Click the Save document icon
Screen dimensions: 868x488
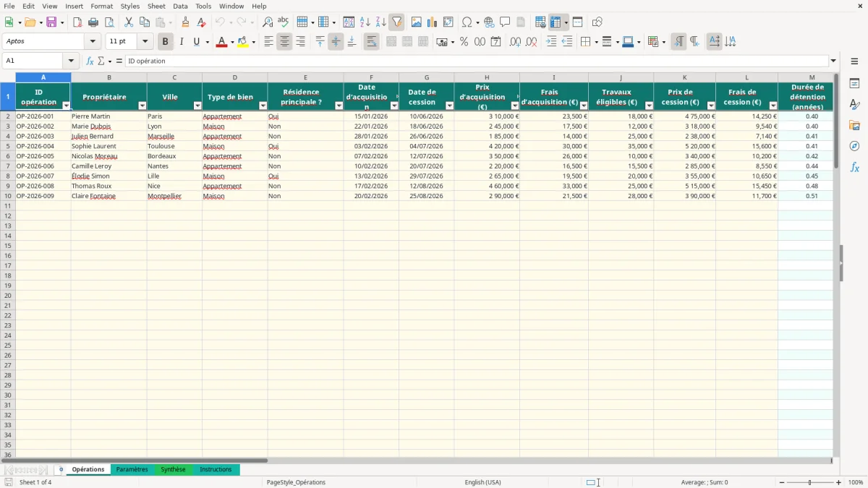[51, 22]
